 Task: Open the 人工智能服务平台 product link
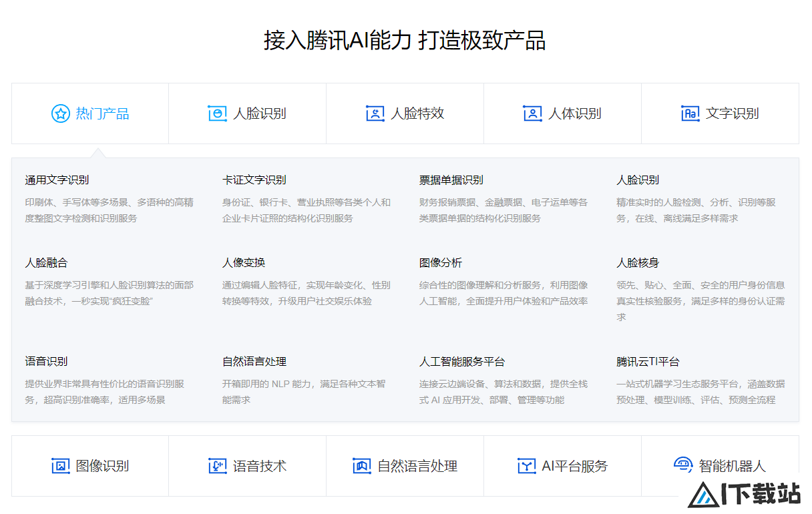click(x=462, y=361)
